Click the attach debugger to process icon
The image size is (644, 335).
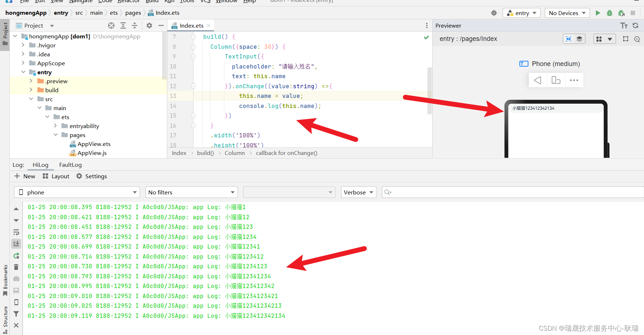click(x=621, y=13)
